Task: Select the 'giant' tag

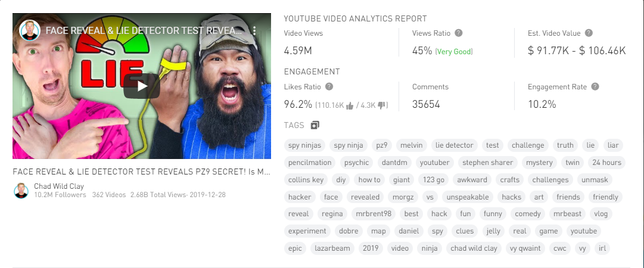Action: 402,179
